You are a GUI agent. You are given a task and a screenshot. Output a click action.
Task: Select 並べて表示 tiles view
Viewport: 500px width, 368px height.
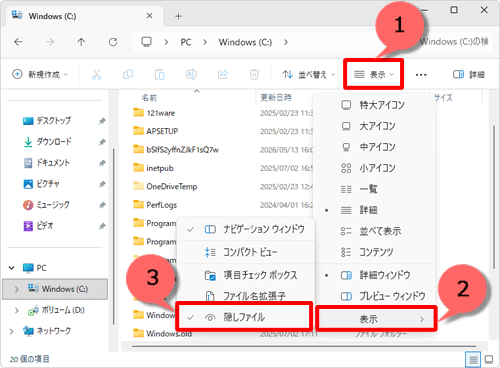(x=375, y=231)
